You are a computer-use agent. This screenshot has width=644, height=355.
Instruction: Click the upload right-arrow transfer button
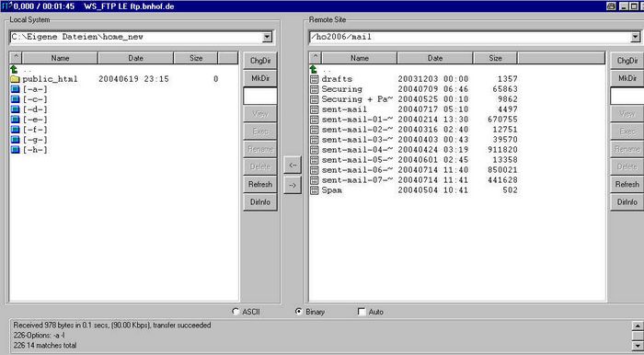[293, 185]
